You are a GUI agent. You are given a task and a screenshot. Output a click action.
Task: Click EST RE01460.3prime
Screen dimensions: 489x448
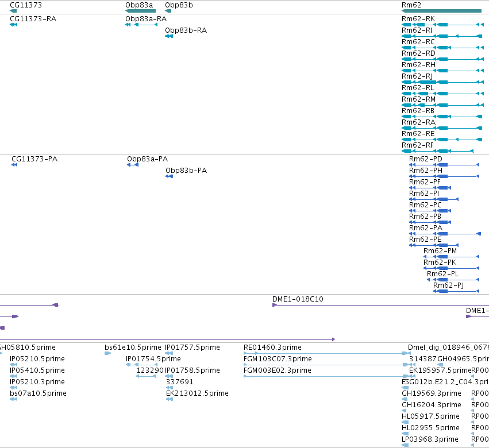coord(272,347)
